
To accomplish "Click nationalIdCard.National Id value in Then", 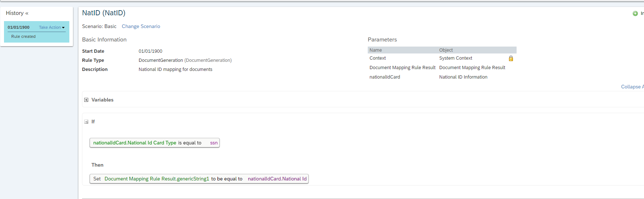I will click(277, 179).
